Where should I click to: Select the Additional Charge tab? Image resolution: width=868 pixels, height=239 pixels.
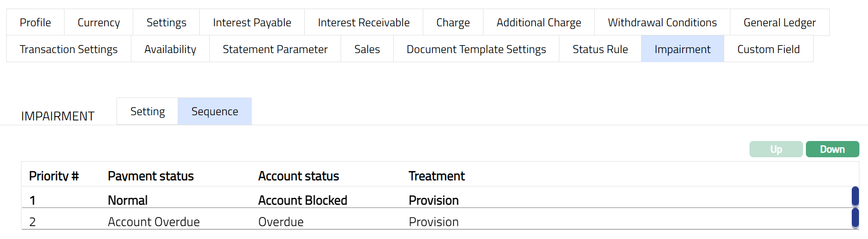538,22
